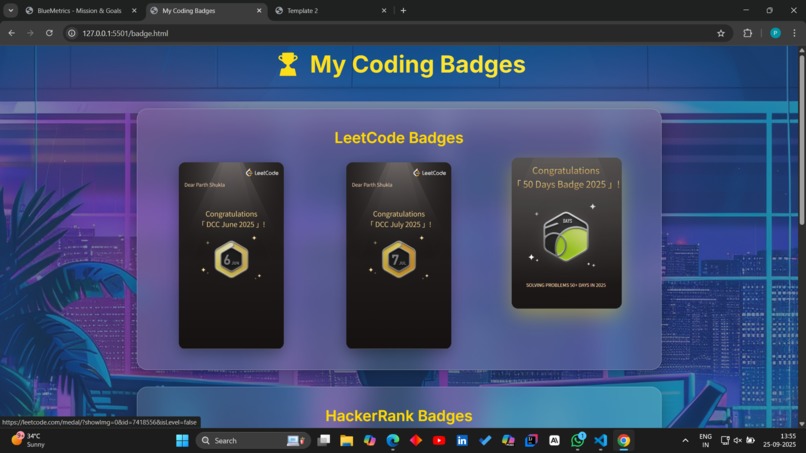Screen dimensions: 806x453
Task: Open the volume icon in system tray
Action: (x=738, y=441)
